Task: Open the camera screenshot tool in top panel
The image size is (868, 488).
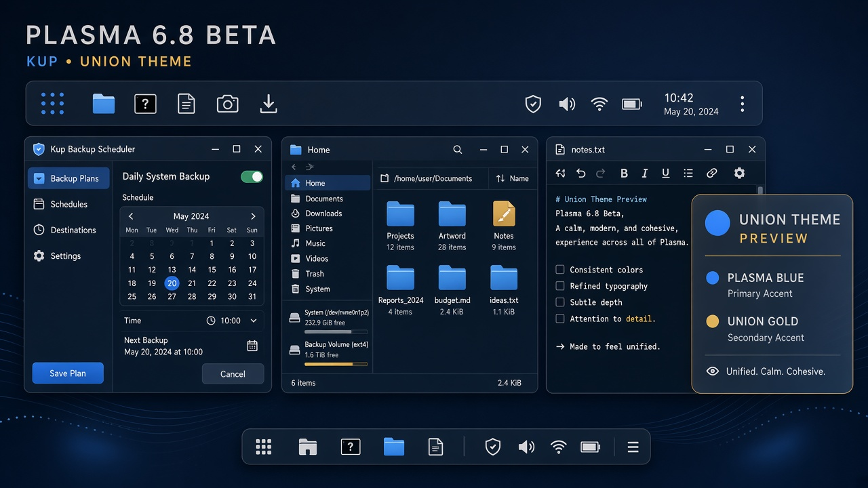Action: [x=227, y=104]
